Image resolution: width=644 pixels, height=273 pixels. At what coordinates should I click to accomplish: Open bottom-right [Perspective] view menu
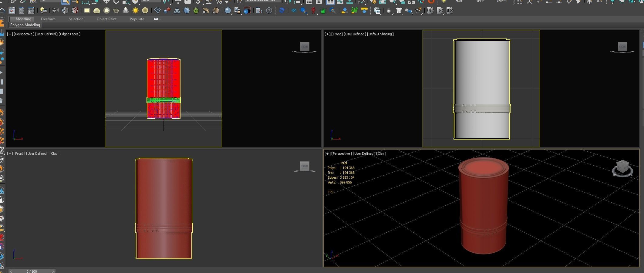click(341, 153)
